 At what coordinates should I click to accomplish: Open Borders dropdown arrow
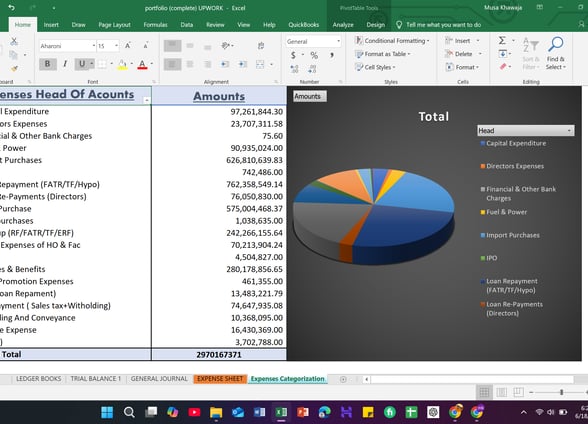pos(111,64)
